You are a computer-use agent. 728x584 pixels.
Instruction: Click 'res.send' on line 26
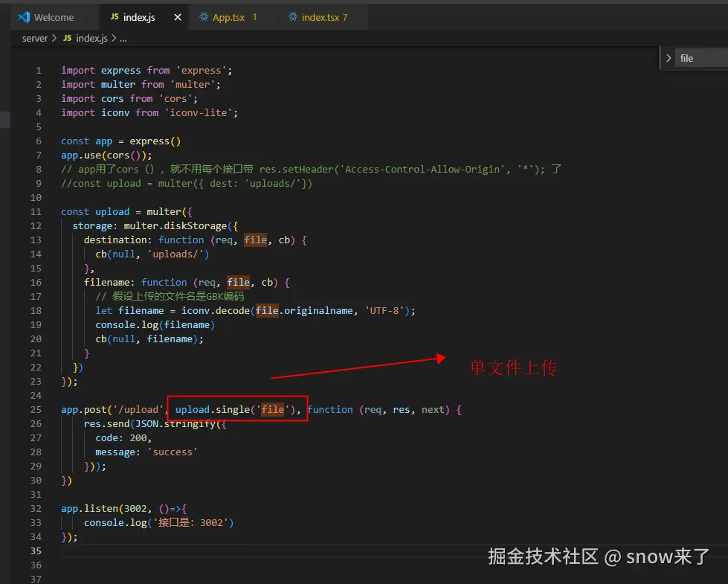[x=106, y=423]
